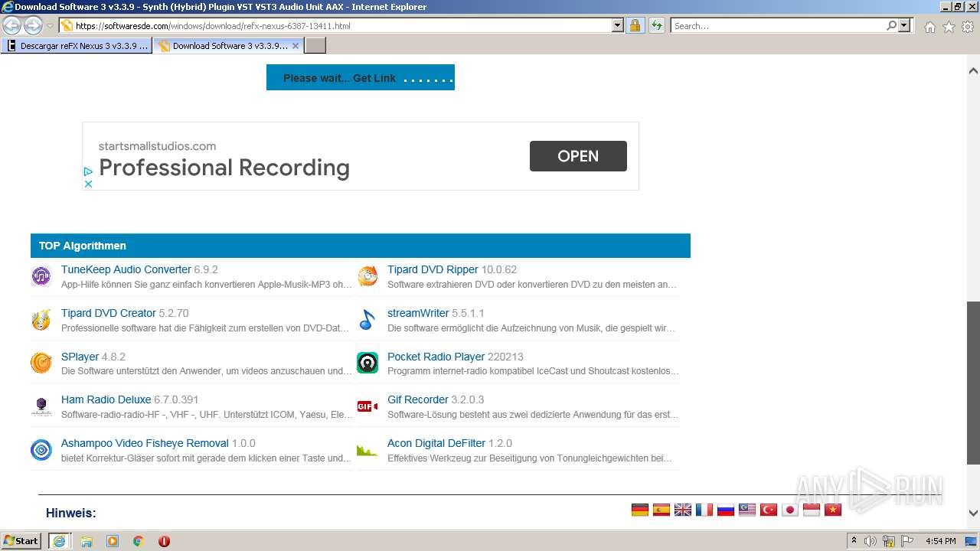The image size is (980, 551).
Task: Switch to the Descargar reFX Nexus tab
Action: pos(77,46)
